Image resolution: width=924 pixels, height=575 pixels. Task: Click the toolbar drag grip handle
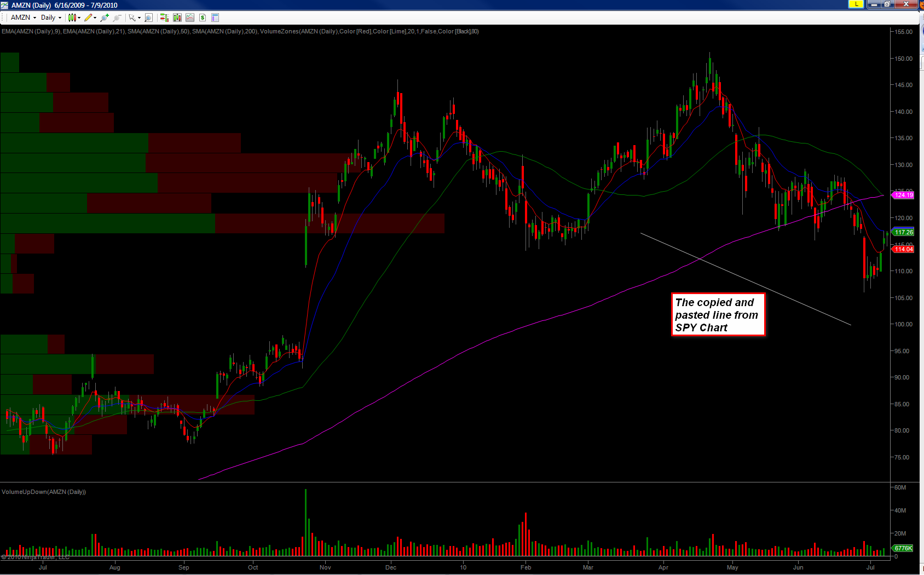tap(3, 18)
